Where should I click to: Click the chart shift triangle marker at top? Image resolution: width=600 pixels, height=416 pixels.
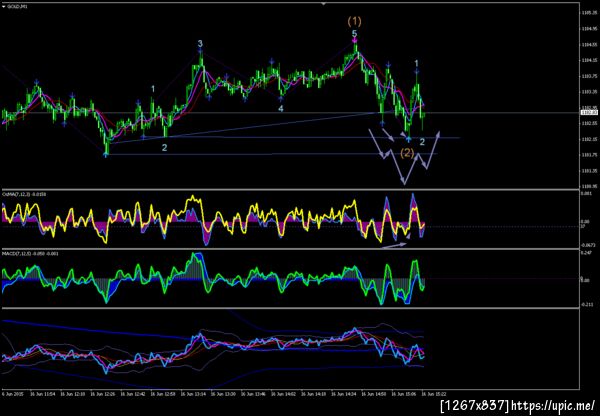coord(323,3)
